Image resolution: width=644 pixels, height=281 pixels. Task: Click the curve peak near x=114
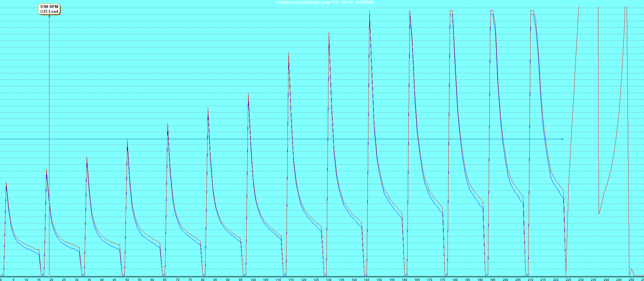click(288, 53)
